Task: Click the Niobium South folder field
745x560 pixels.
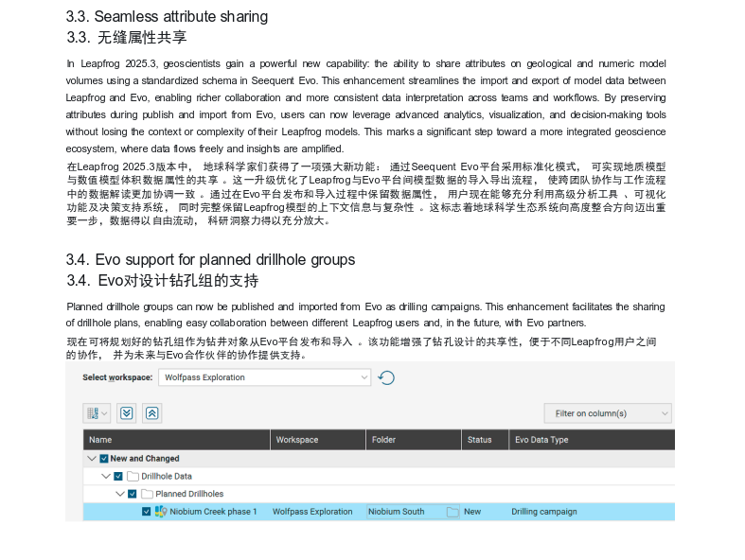Action: (x=404, y=512)
